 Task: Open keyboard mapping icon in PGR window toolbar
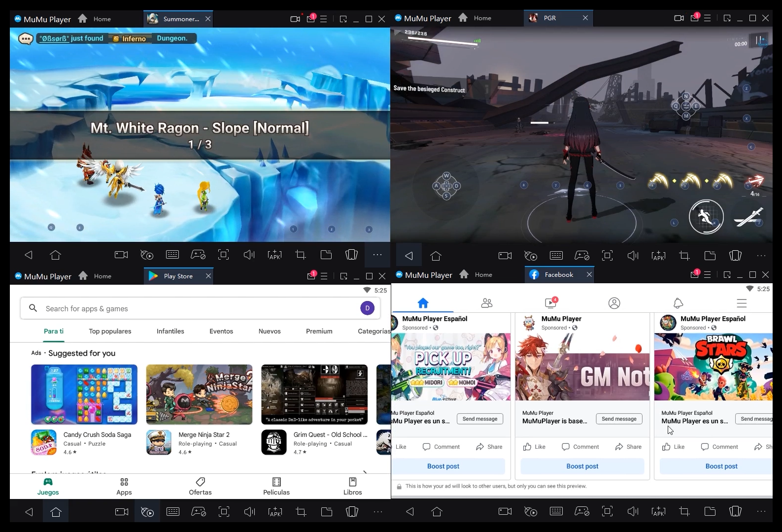coord(556,256)
